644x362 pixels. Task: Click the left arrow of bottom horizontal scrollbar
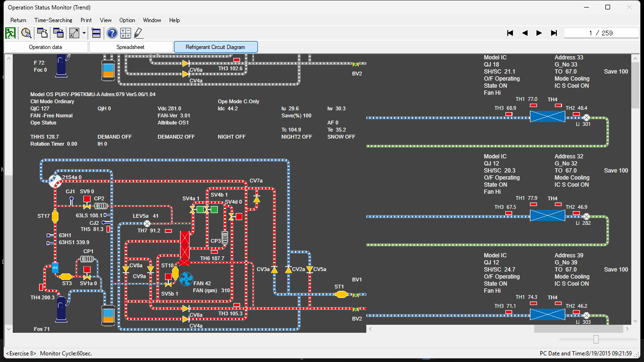tap(371, 329)
